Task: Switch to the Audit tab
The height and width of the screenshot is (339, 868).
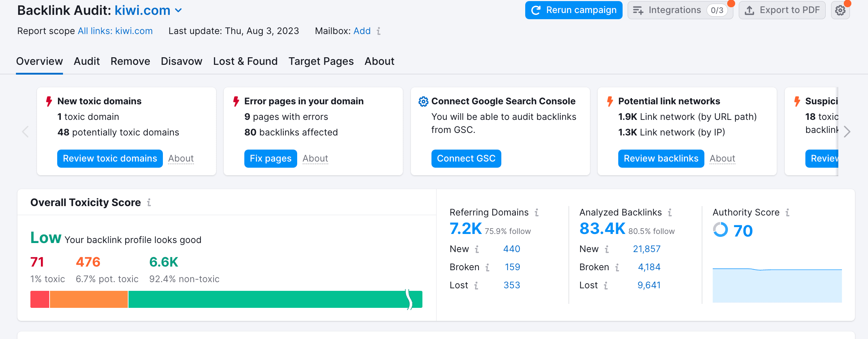Action: [87, 61]
